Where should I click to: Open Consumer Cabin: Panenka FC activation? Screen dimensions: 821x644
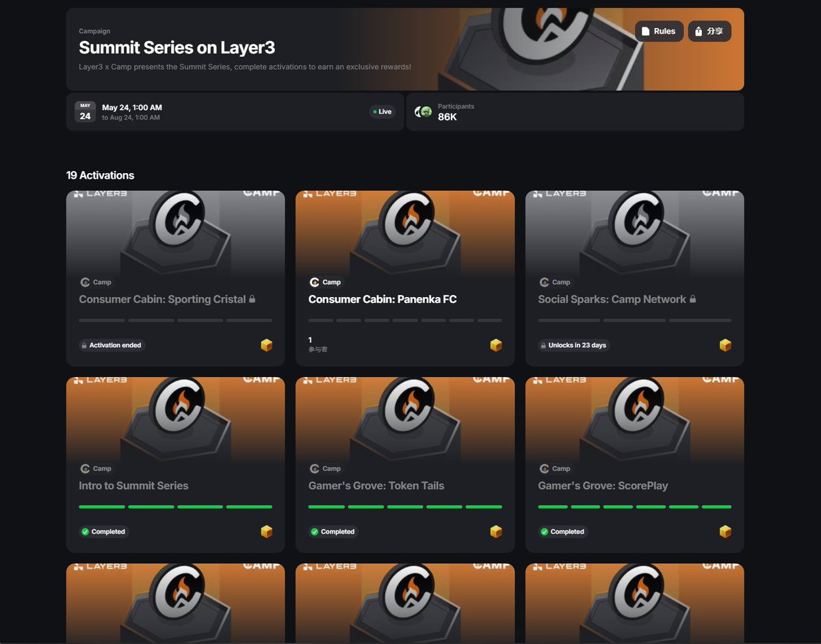tap(382, 299)
